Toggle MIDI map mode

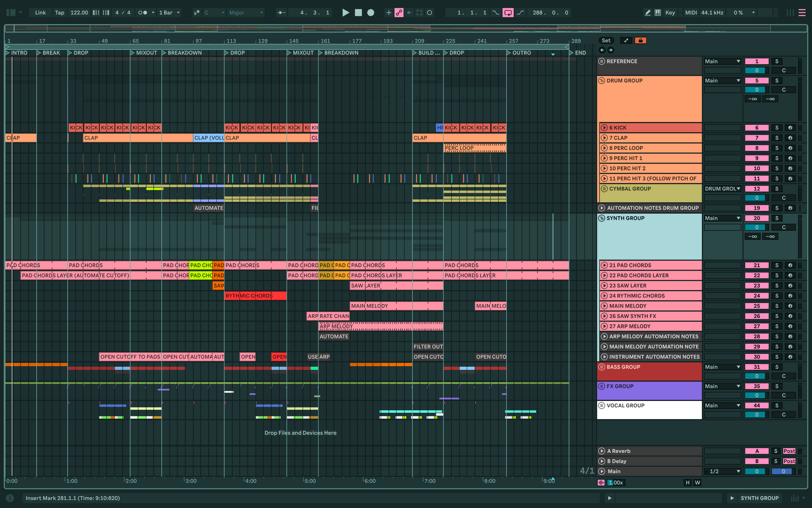[x=691, y=13]
